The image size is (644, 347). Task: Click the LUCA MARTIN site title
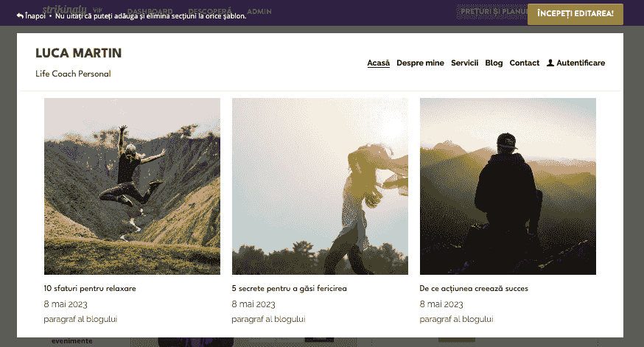coord(78,53)
